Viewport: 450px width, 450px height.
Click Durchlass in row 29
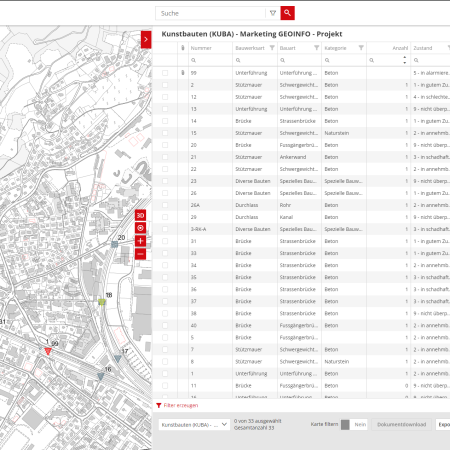click(247, 217)
